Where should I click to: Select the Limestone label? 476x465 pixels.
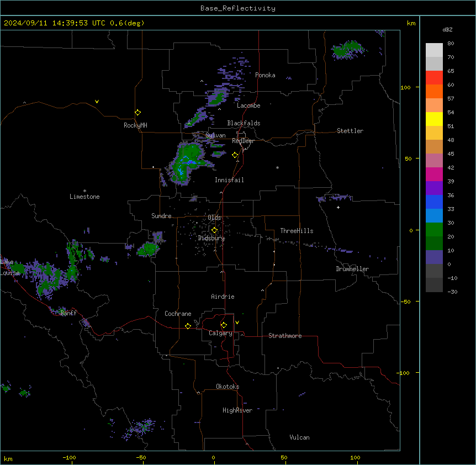84,197
